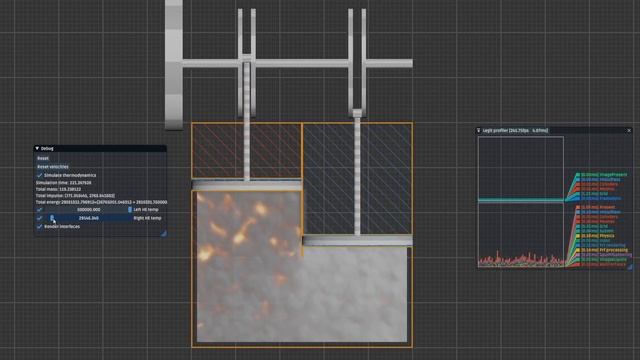The image size is (640, 360).
Task: Click the Reset velocities button
Action: click(53, 167)
